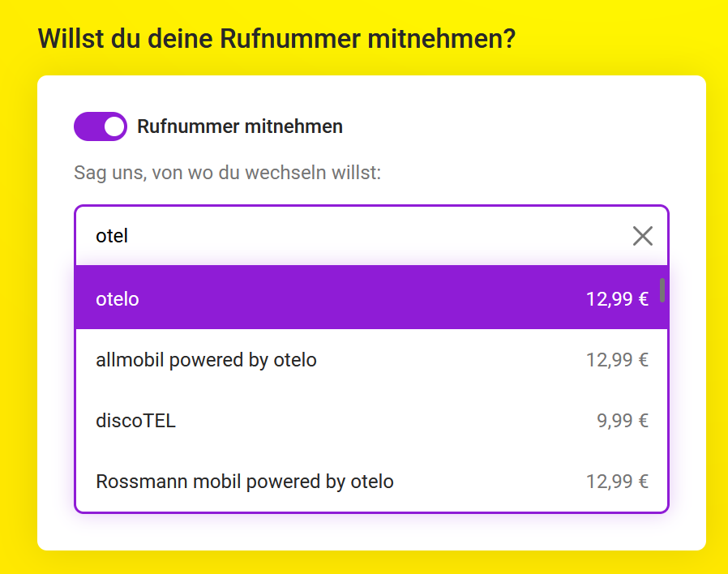This screenshot has width=728, height=574.
Task: Pick discoTEL in the dropdown list
Action: (x=135, y=421)
